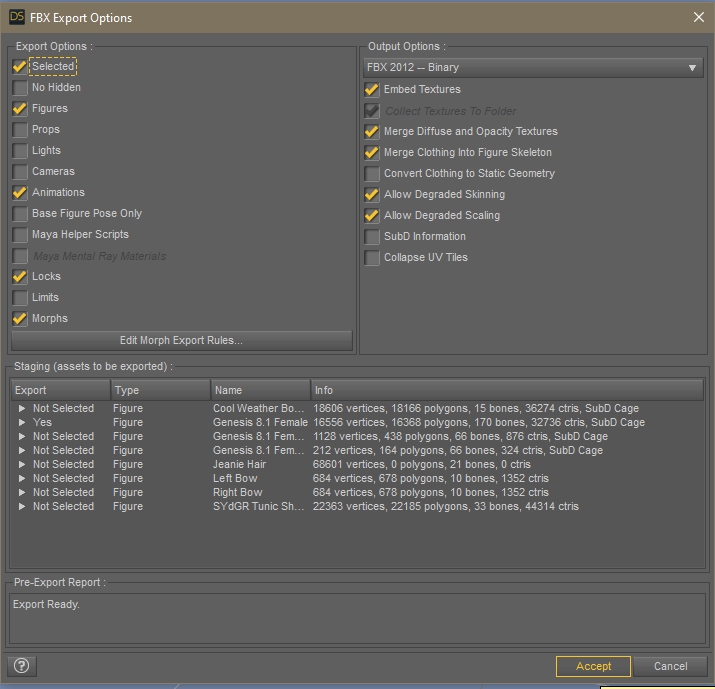
Task: Click info text starting 68601 vertices
Action: click(x=422, y=464)
